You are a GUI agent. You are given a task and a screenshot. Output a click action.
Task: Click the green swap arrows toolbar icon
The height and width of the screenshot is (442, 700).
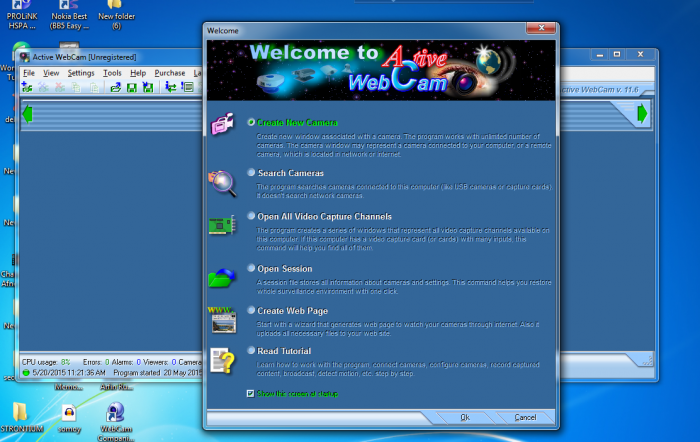[170, 87]
